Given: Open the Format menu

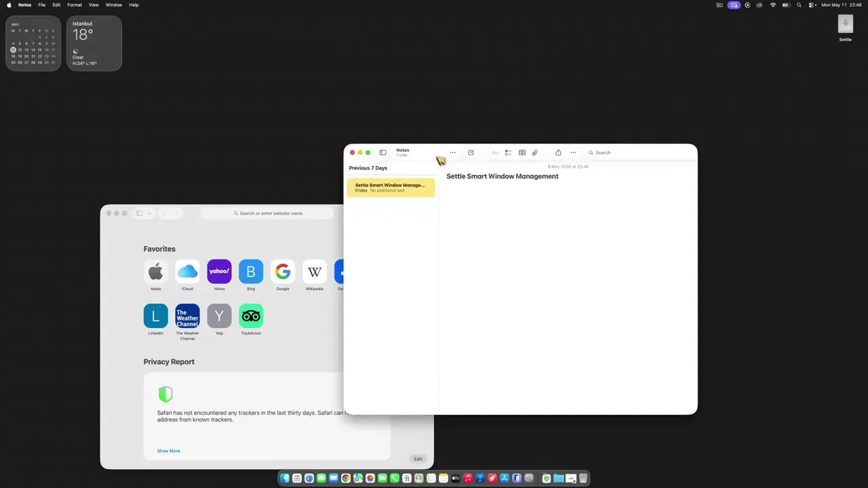Looking at the screenshot, I should [75, 5].
